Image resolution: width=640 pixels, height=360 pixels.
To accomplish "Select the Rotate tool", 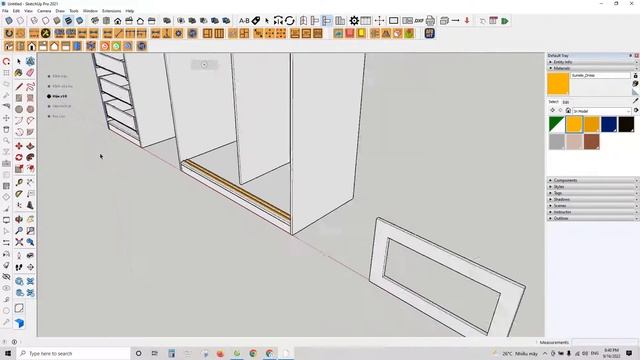I will 19,157.
